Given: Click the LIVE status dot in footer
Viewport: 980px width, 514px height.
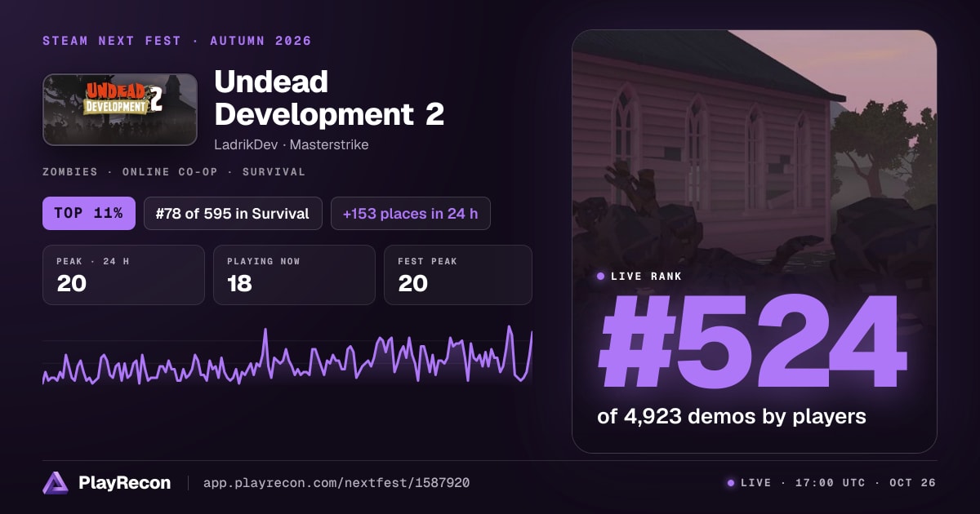Looking at the screenshot, I should click(731, 483).
